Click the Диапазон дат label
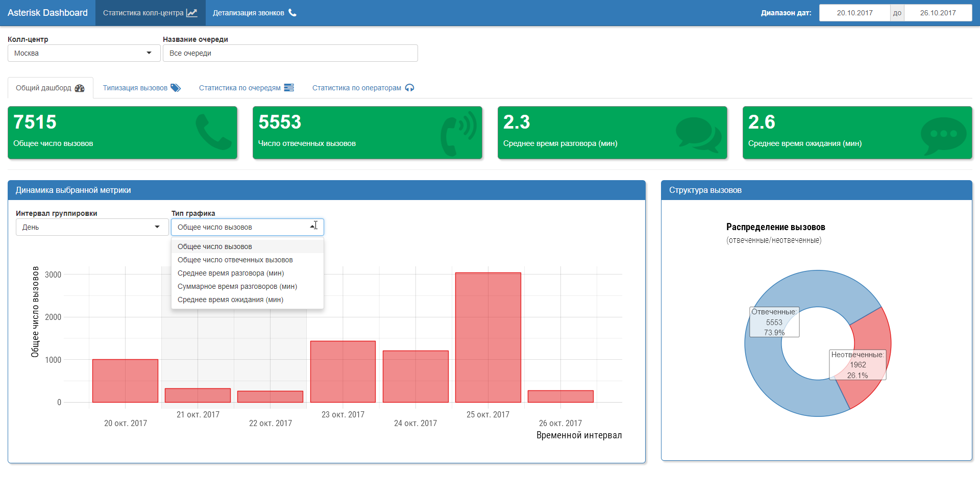 click(x=786, y=13)
